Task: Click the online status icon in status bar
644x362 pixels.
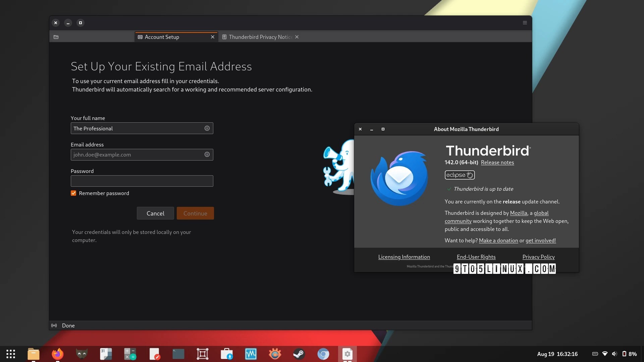Action: click(54, 325)
